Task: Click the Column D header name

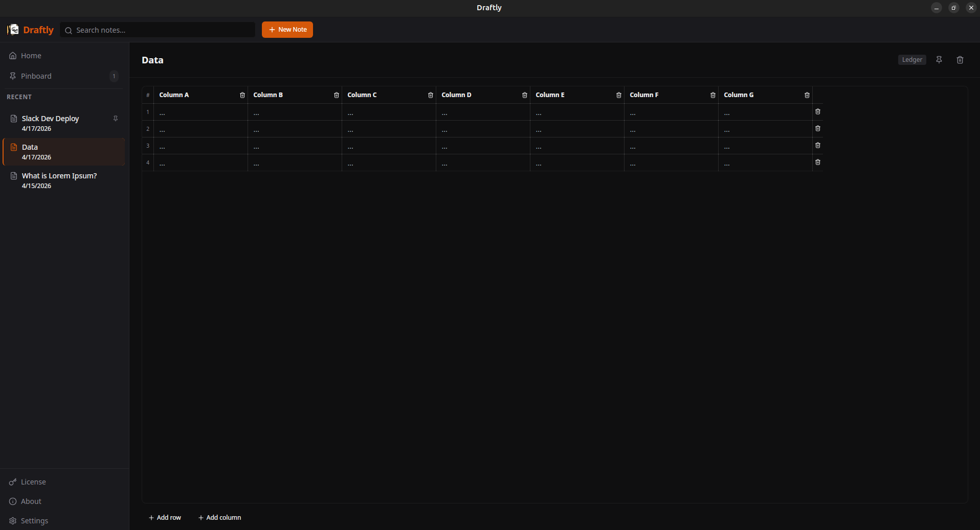Action: click(456, 95)
